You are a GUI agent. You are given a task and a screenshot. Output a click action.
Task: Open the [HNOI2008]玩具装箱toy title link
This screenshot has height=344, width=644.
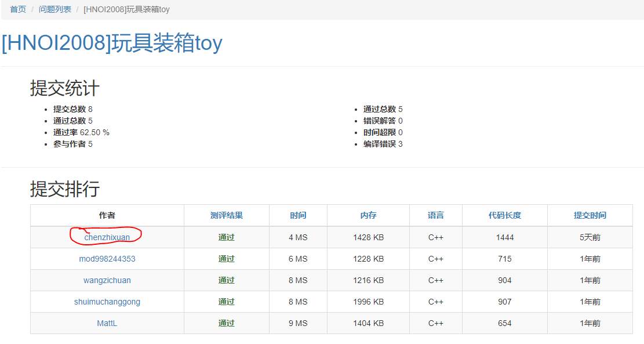click(x=112, y=43)
